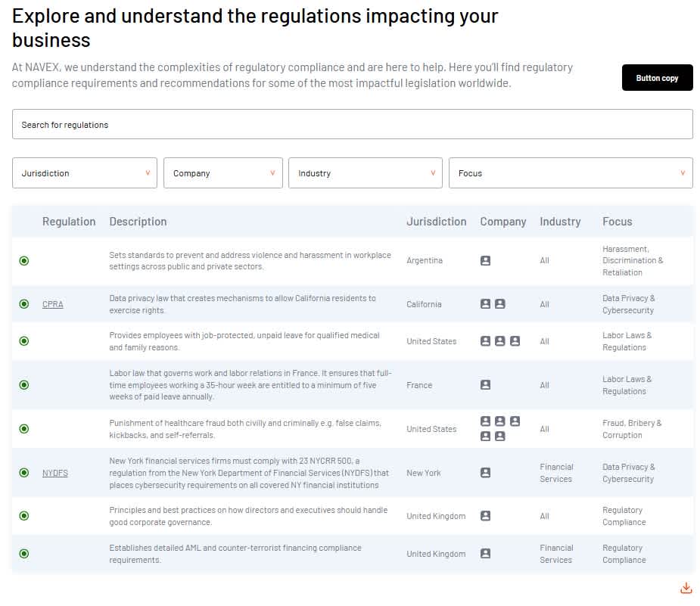This screenshot has width=700, height=606.
Task: Click the Search for regulations field
Action: (x=352, y=125)
